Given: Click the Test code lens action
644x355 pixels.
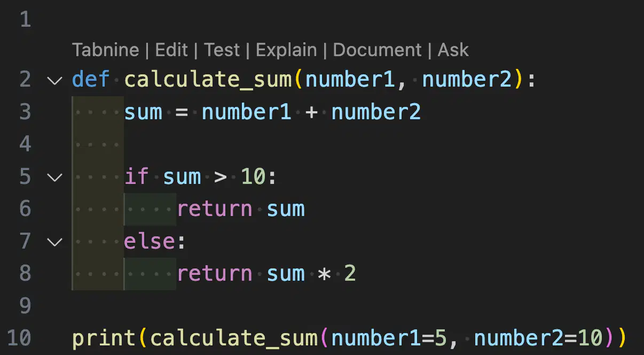Looking at the screenshot, I should pos(222,50).
